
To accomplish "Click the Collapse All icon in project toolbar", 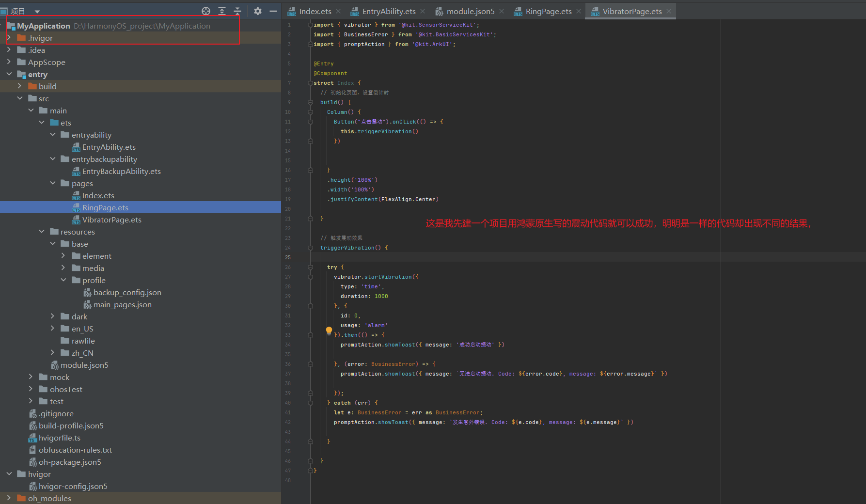I will (237, 11).
